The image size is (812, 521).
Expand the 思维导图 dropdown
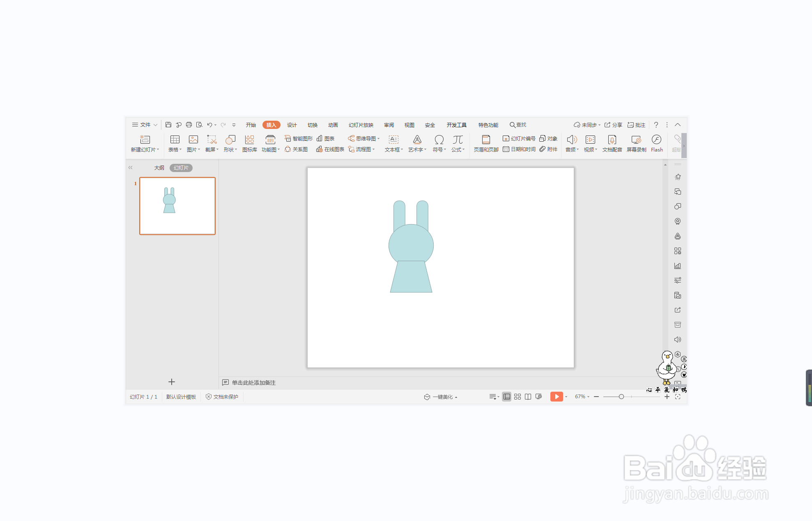tap(378, 139)
